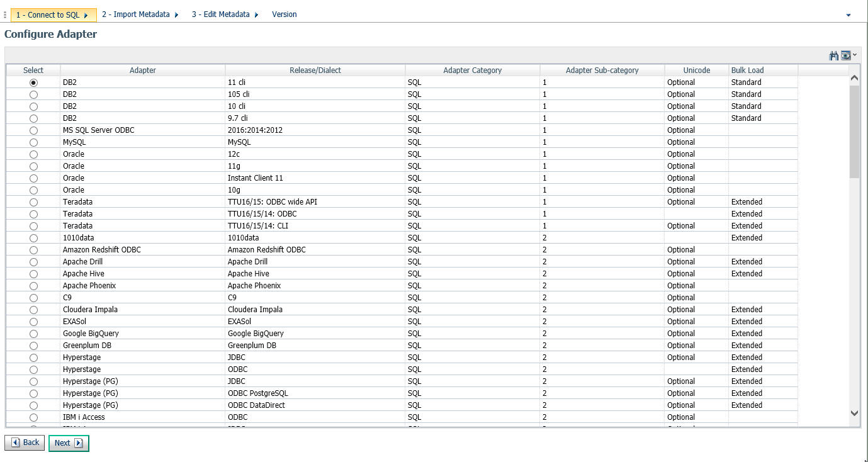Select the Apache Hive radio button
Screen dimensions: 868x462
[x=33, y=274]
